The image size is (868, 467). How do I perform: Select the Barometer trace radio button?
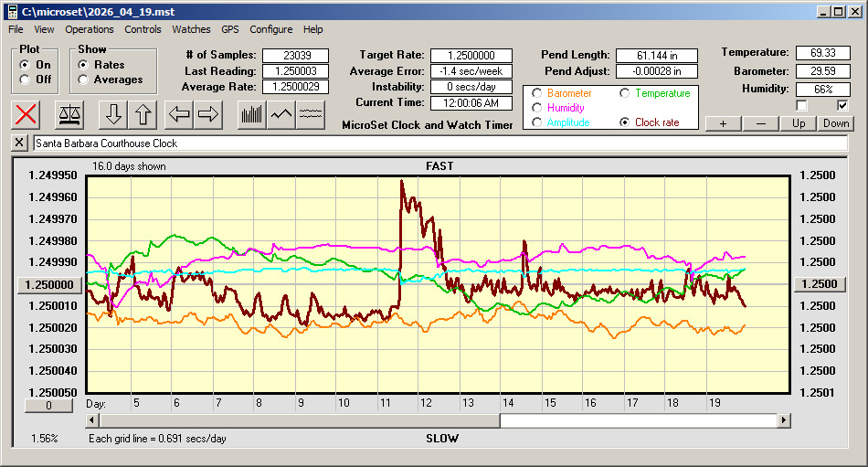coord(536,93)
